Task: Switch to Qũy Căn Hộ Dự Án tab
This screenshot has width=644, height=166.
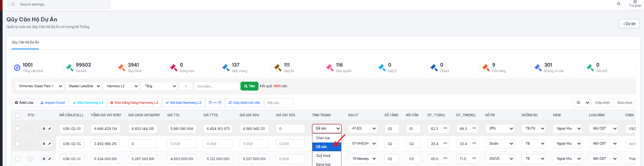Action: [x=25, y=42]
